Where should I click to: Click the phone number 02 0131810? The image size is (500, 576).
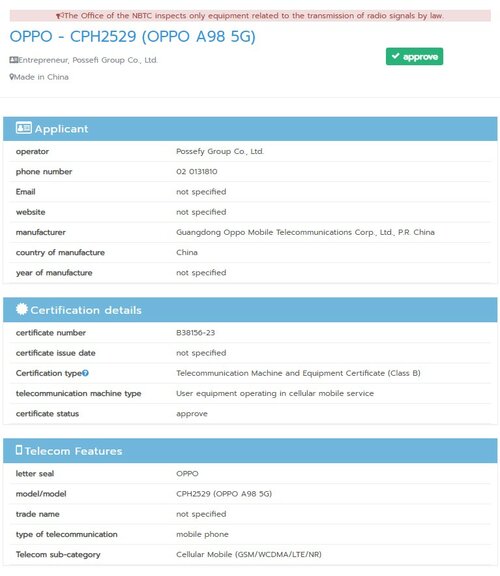coord(197,172)
